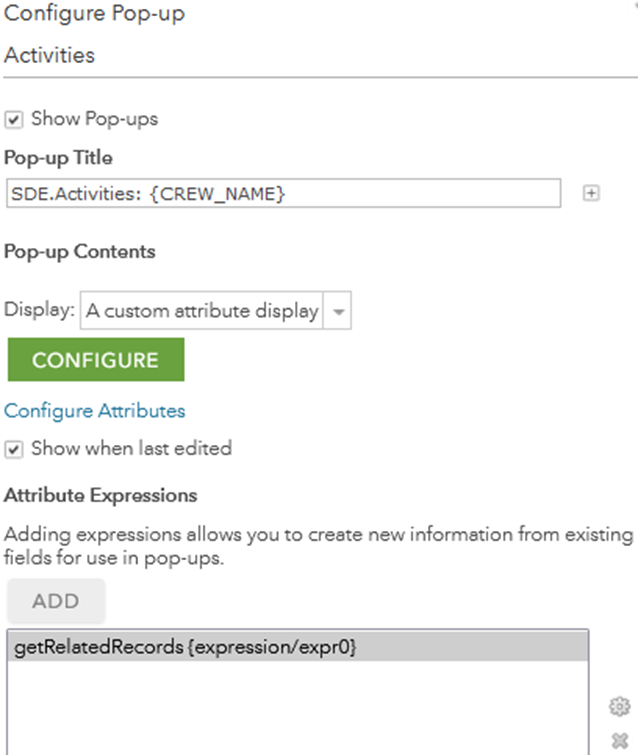Click the Show when last edited label
The width and height of the screenshot is (638, 755).
(x=131, y=448)
